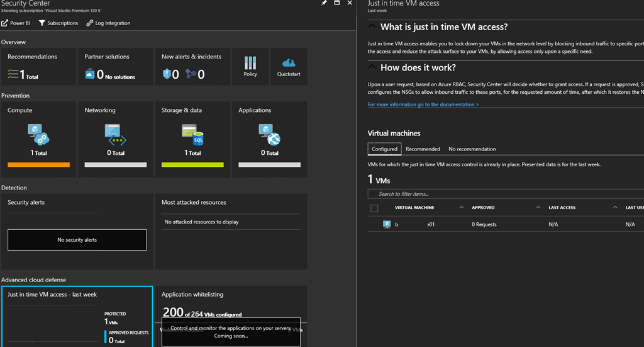Sort by the Approved column
The height and width of the screenshot is (347, 644).
pyautogui.click(x=483, y=208)
